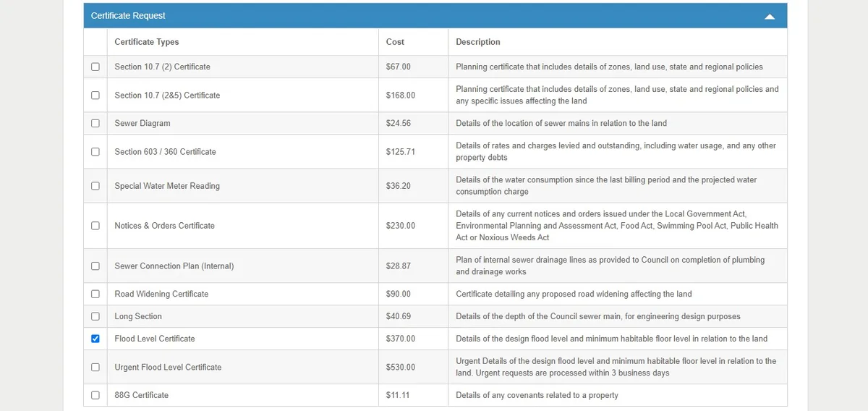
Task: Enable the Urgent Flood Level Certificate checkbox
Action: tap(95, 367)
